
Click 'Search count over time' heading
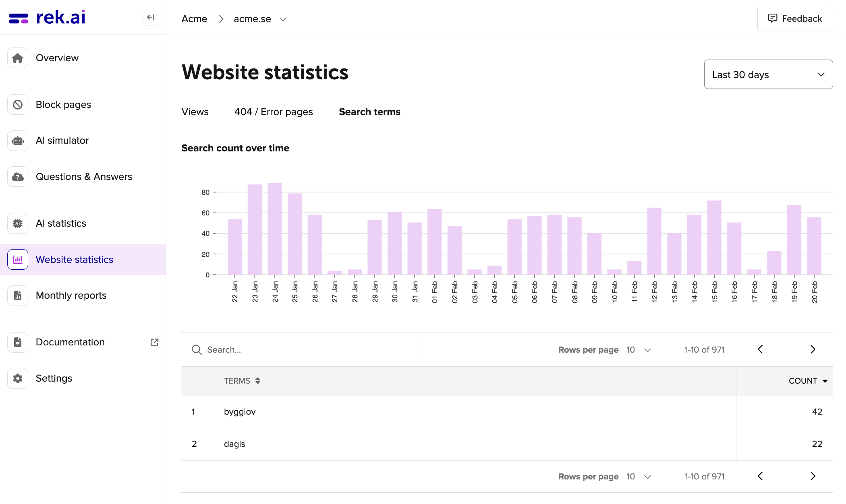click(235, 148)
